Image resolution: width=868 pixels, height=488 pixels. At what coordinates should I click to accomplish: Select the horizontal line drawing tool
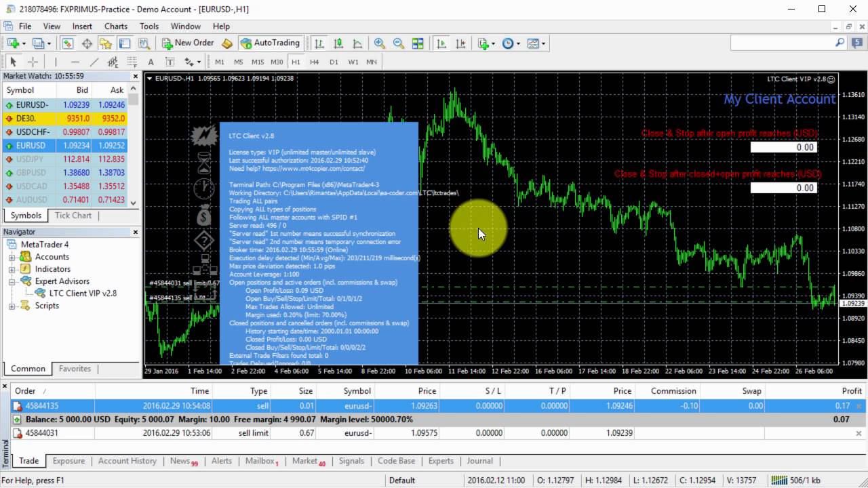[x=75, y=62]
